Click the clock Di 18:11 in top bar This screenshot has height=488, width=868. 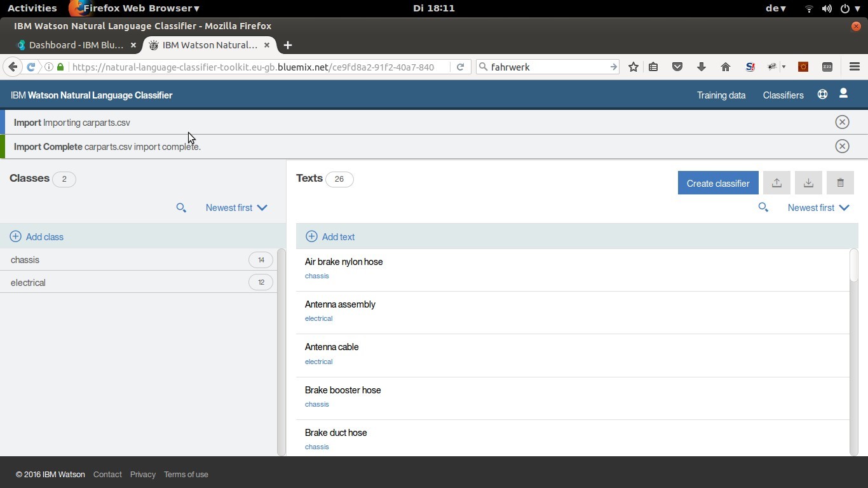(434, 8)
